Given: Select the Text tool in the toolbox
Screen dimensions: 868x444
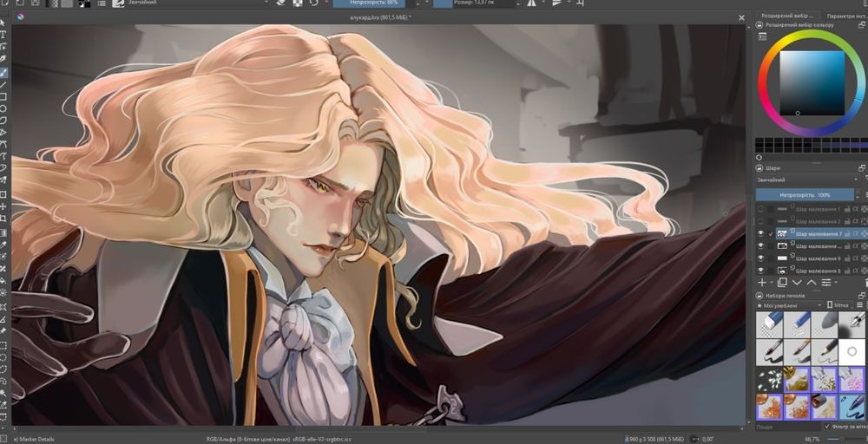Looking at the screenshot, I should (3, 35).
